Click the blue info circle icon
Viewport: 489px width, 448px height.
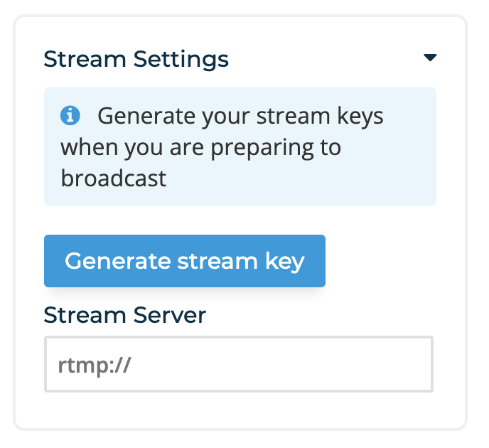tap(70, 115)
